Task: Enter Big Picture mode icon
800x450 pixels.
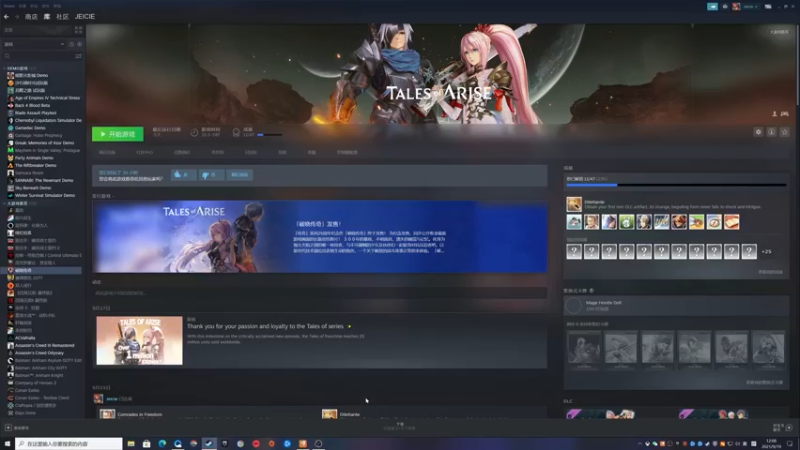Action: (768, 7)
